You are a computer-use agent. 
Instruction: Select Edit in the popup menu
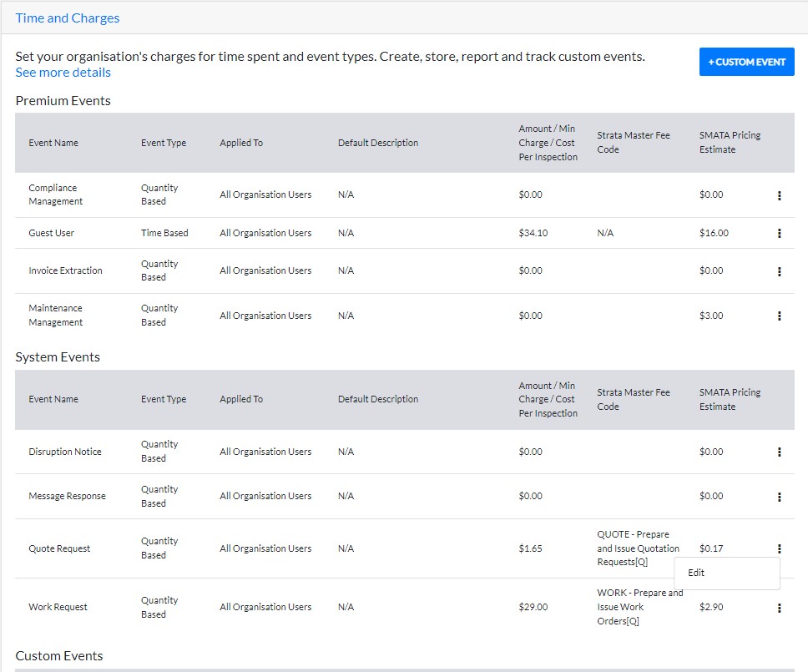[x=727, y=573]
